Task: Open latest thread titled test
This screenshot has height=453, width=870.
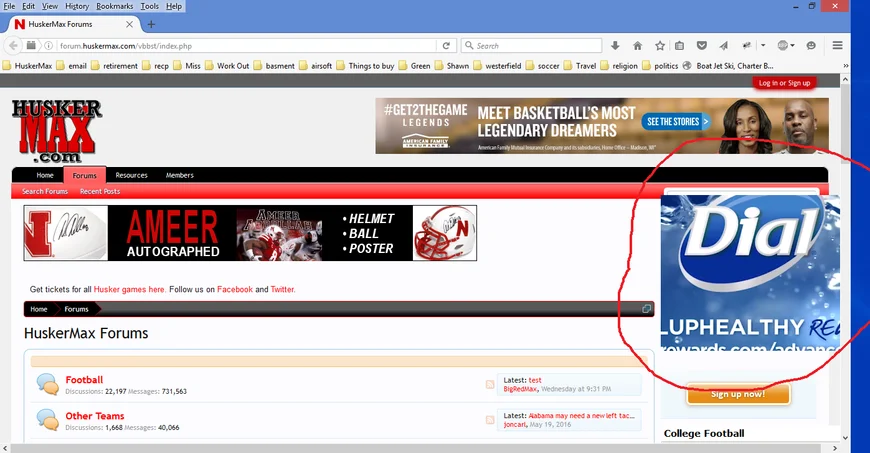Action: click(x=535, y=380)
